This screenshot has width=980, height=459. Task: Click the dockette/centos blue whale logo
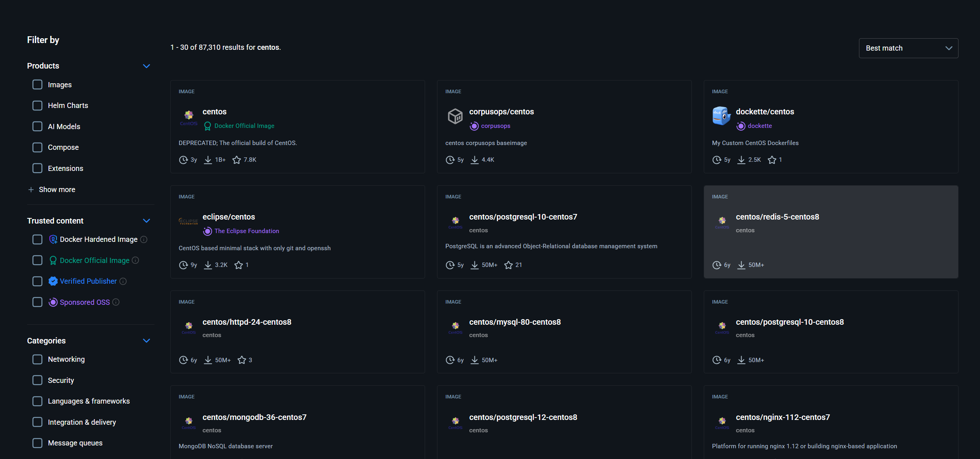click(722, 116)
